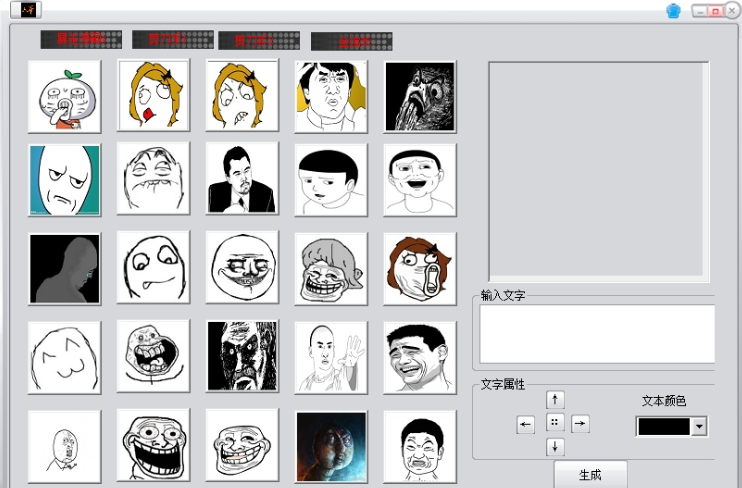Select the cat-mouth smiling face

point(64,357)
